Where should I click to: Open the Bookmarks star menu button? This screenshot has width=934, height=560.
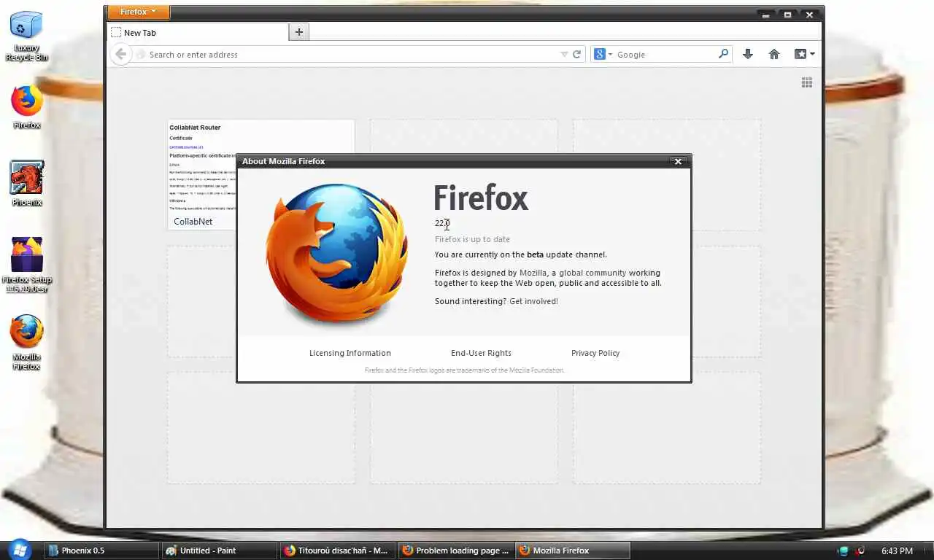pos(804,54)
